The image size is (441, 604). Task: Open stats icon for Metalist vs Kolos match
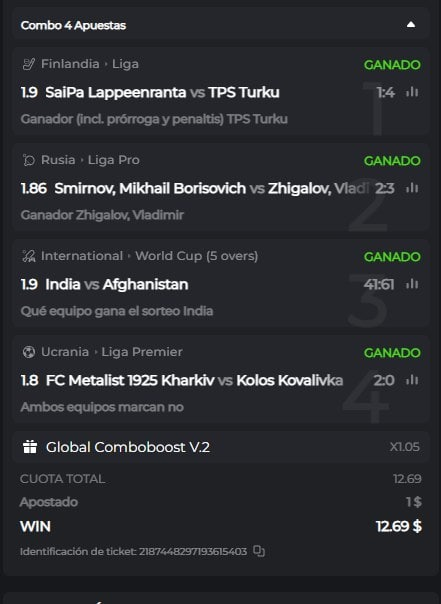click(x=412, y=380)
